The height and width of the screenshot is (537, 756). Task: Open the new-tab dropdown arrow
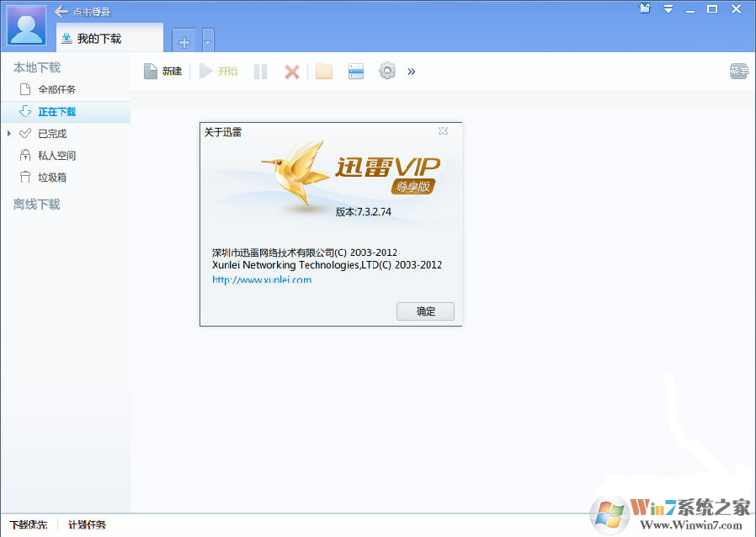tap(207, 40)
